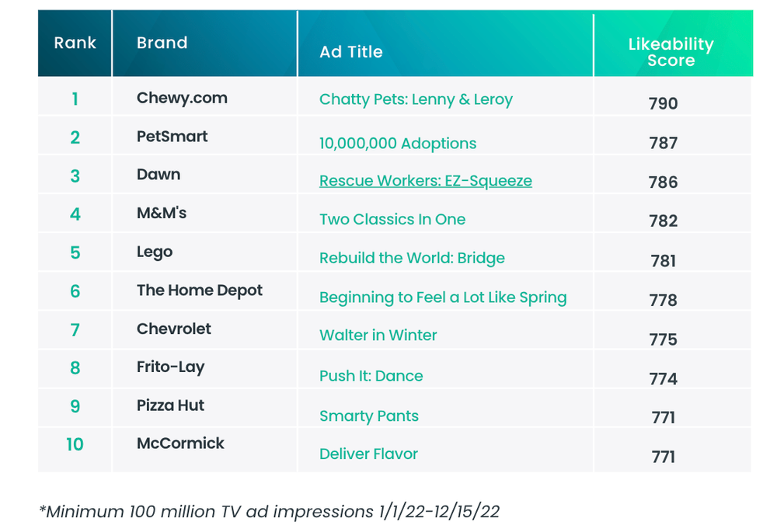Open Beginning to Feel a Lot Like Spring
Viewport: 777px width, 532px height.
point(443,297)
